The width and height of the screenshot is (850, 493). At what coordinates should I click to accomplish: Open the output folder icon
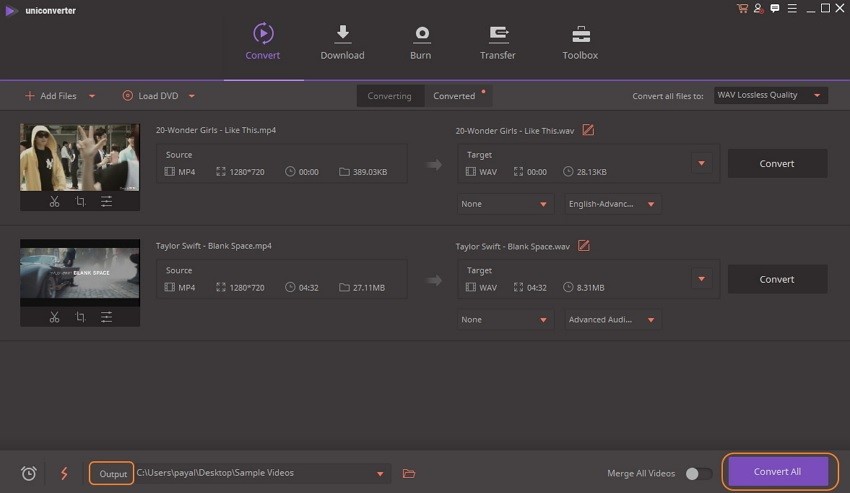click(409, 473)
